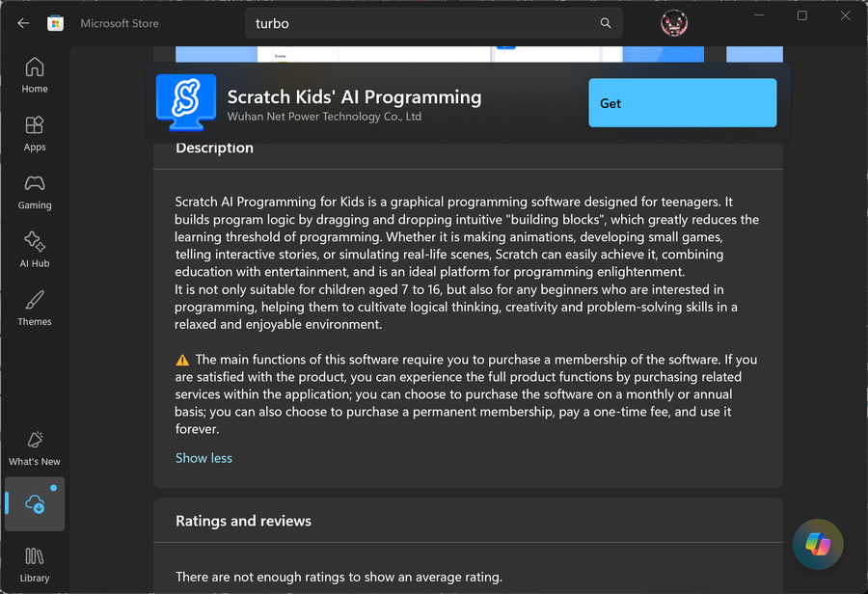Click the search box containing turbo
This screenshot has width=868, height=594.
coord(433,23)
